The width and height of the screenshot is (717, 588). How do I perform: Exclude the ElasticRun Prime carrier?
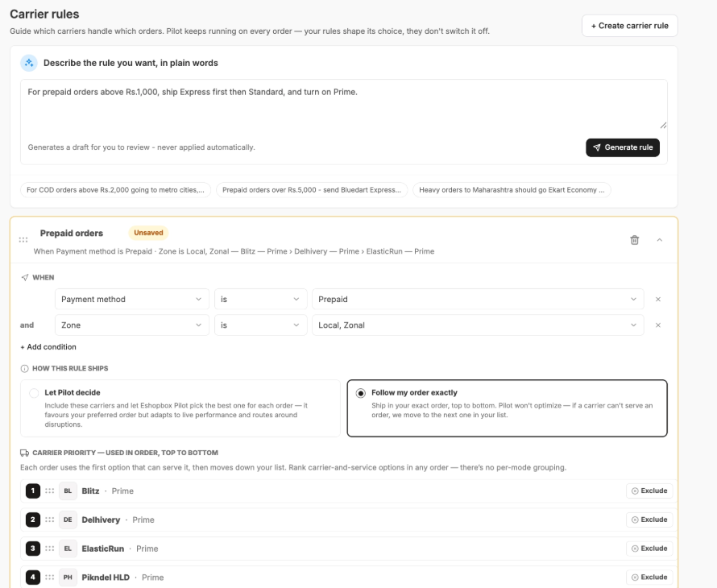tap(649, 549)
